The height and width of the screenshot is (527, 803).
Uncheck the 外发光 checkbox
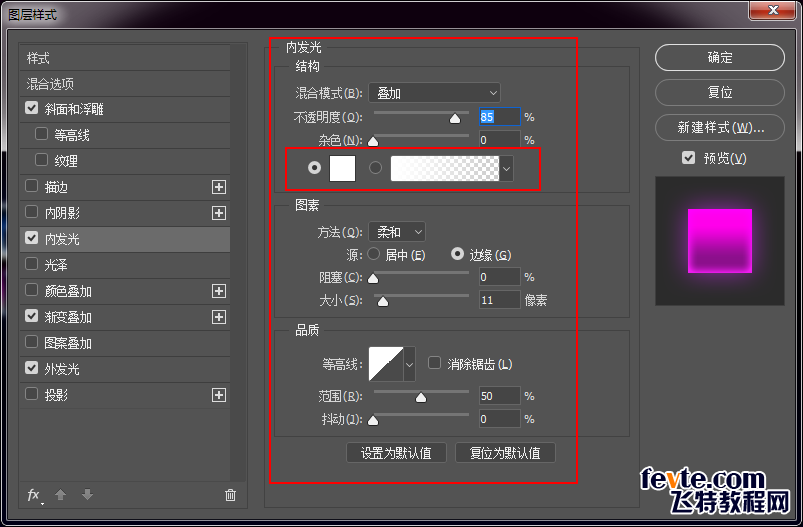pos(32,368)
